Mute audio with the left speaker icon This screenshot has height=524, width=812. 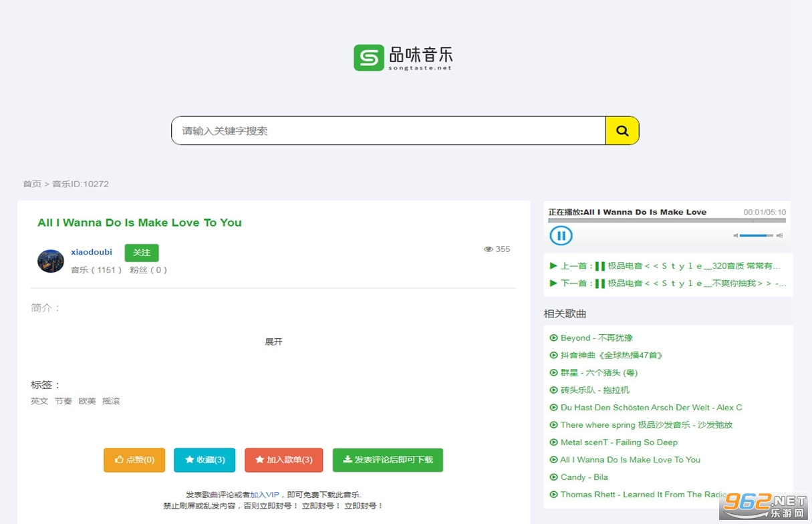point(736,236)
